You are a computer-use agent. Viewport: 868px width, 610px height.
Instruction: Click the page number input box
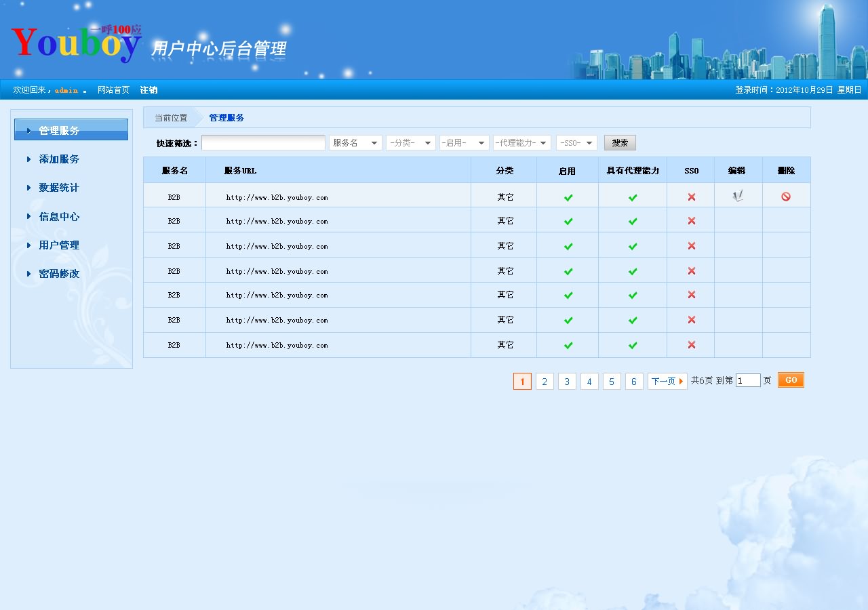coord(748,381)
